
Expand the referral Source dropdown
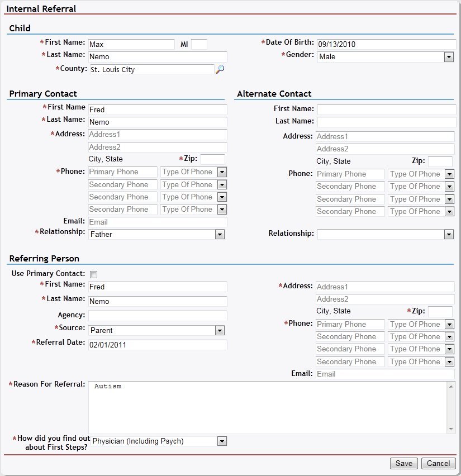[220, 331]
